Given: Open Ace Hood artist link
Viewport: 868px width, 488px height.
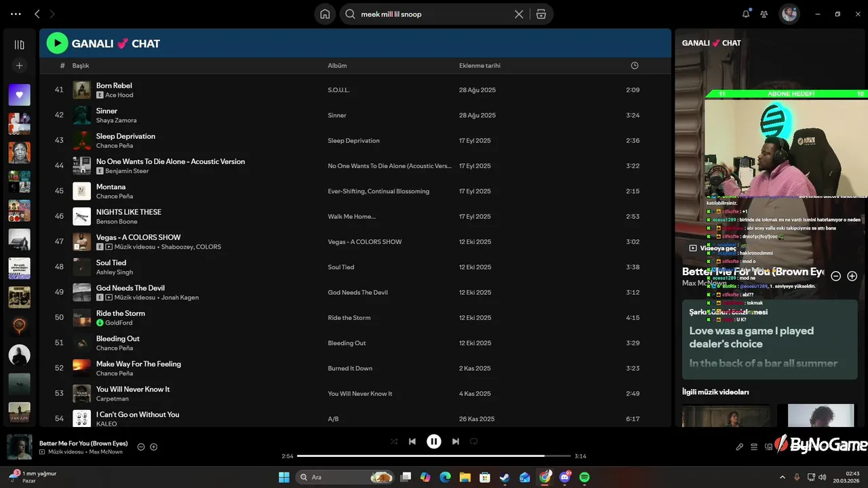Looking at the screenshot, I should click(119, 95).
